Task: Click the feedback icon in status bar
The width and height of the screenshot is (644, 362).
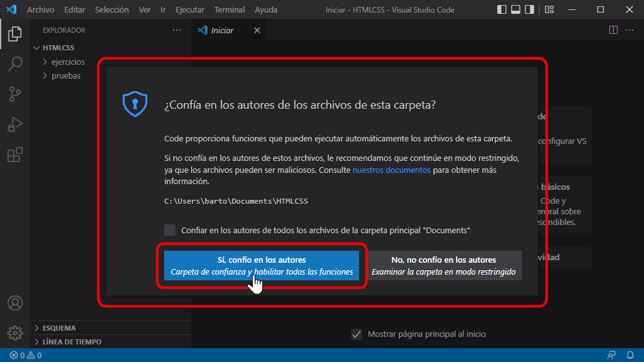Action: (x=611, y=355)
